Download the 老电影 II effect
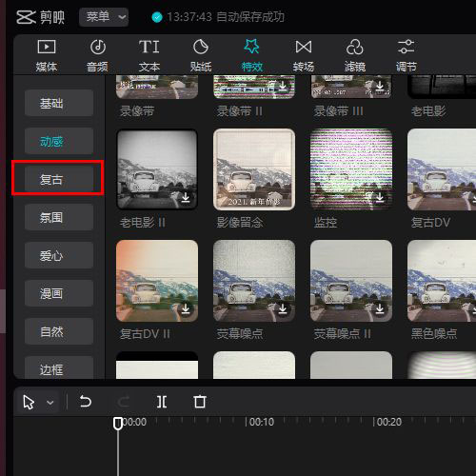476x476 pixels. (186, 198)
